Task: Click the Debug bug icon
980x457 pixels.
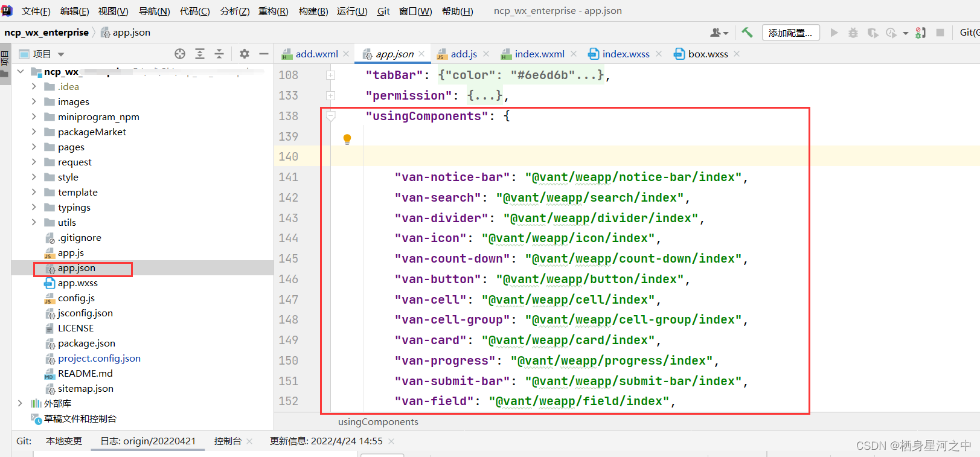Action: click(x=853, y=33)
